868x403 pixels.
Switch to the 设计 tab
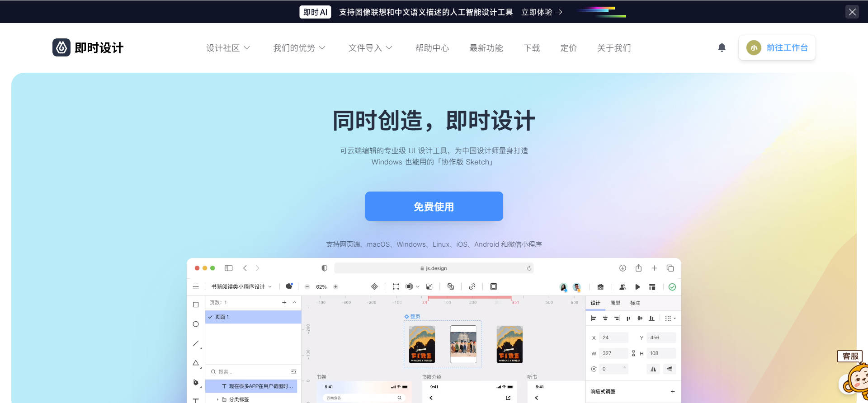click(595, 303)
